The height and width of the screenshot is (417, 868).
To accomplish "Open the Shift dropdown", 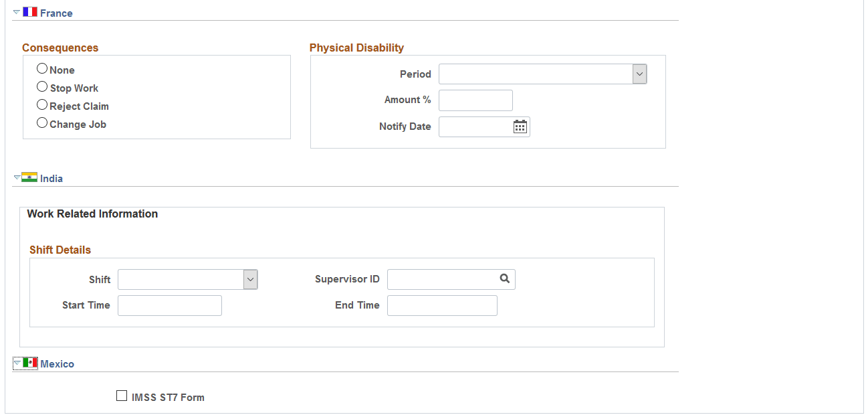I will 251,279.
